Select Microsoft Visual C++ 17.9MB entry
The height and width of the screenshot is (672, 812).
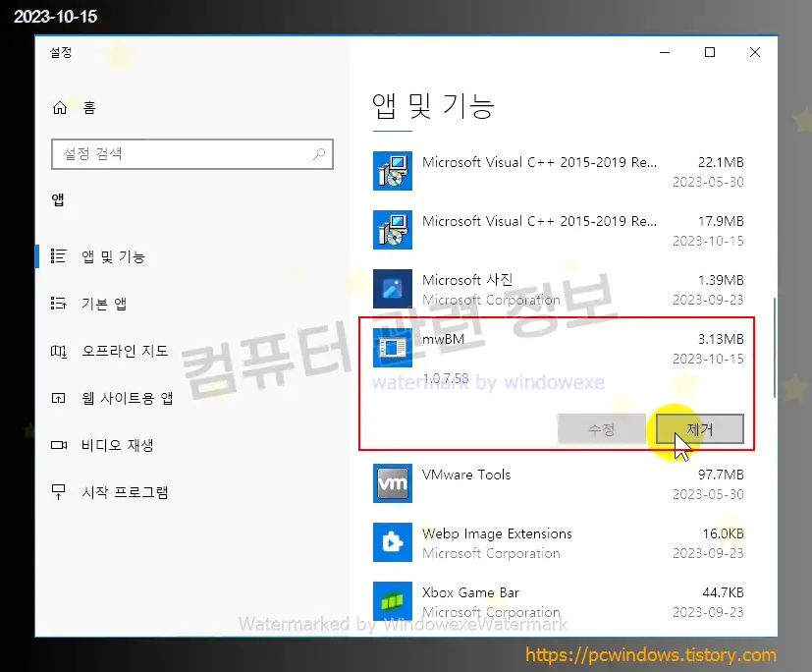[x=559, y=230]
